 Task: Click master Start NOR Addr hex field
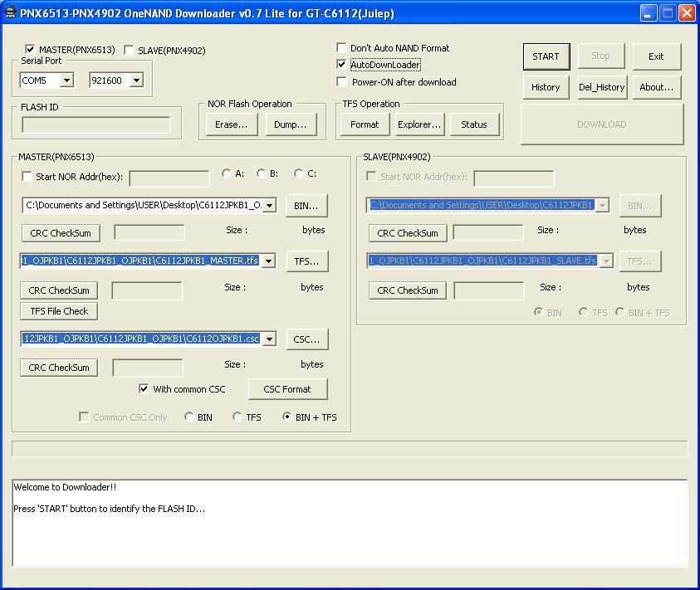169,178
